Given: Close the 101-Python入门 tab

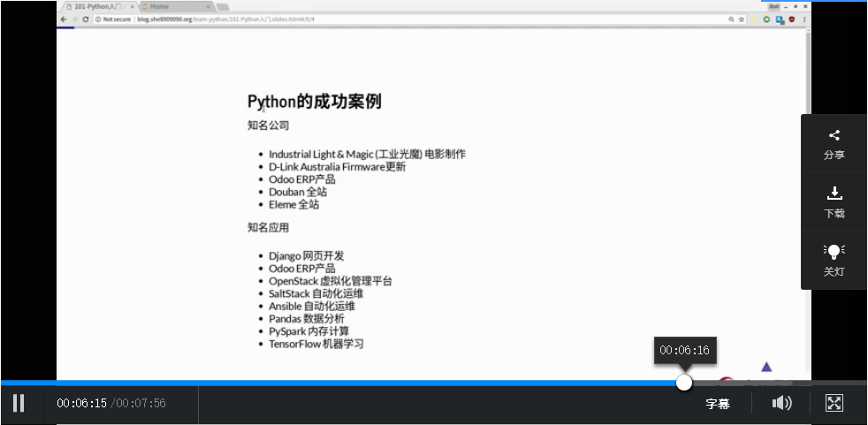Looking at the screenshot, I should pyautogui.click(x=133, y=7).
